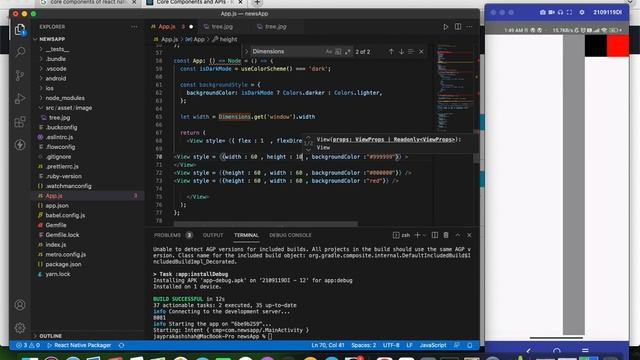This screenshot has height=360, width=640.
Task: Open the lightning bolt extension view
Action: click(x=20, y=145)
